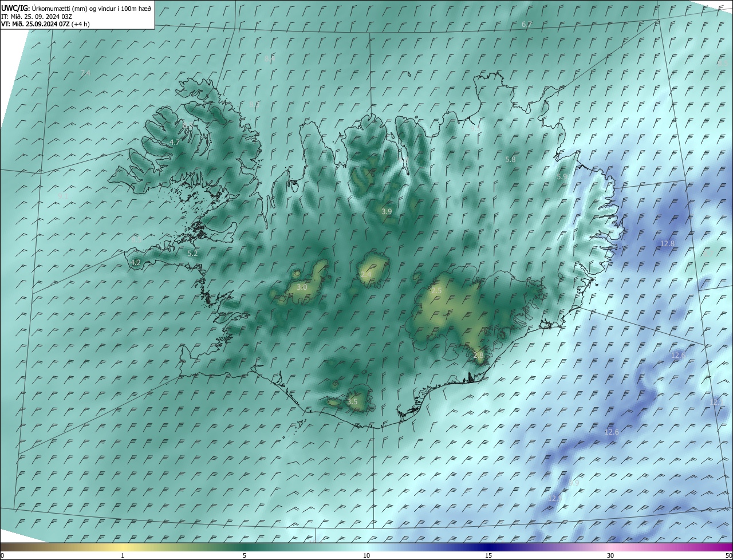Click the 2.5 value label on the map

(436, 291)
